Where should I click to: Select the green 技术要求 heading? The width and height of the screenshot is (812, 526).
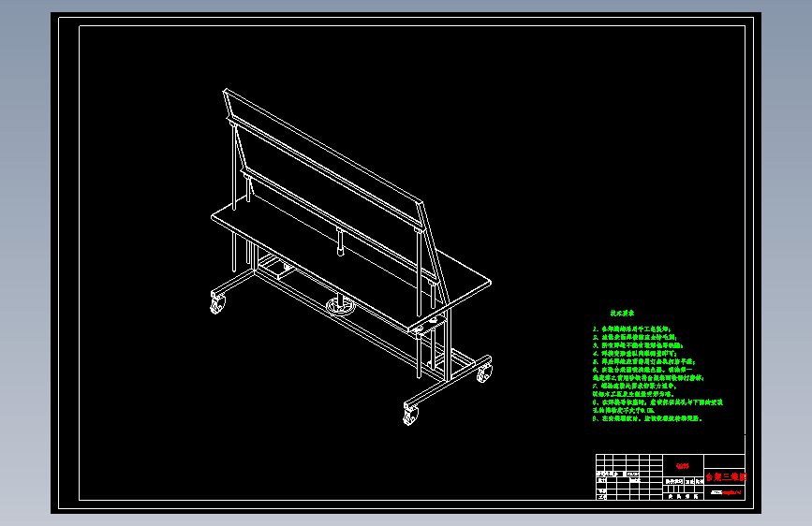[622, 314]
